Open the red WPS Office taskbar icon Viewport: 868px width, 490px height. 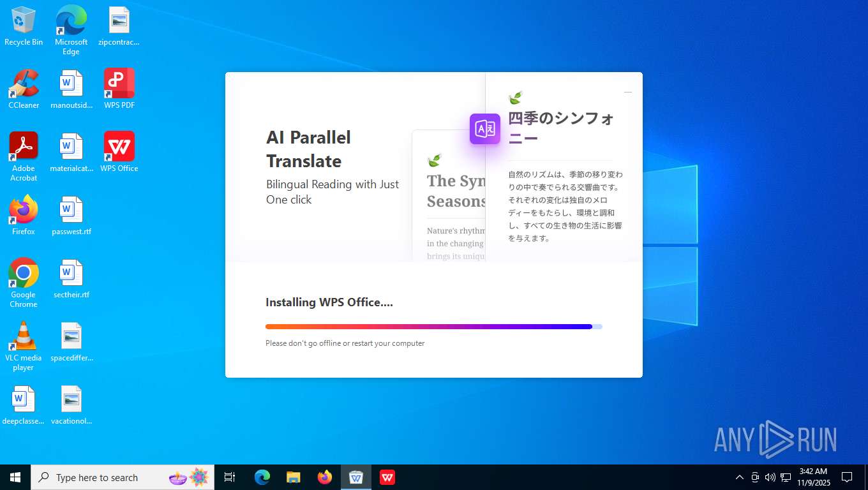[387, 477]
